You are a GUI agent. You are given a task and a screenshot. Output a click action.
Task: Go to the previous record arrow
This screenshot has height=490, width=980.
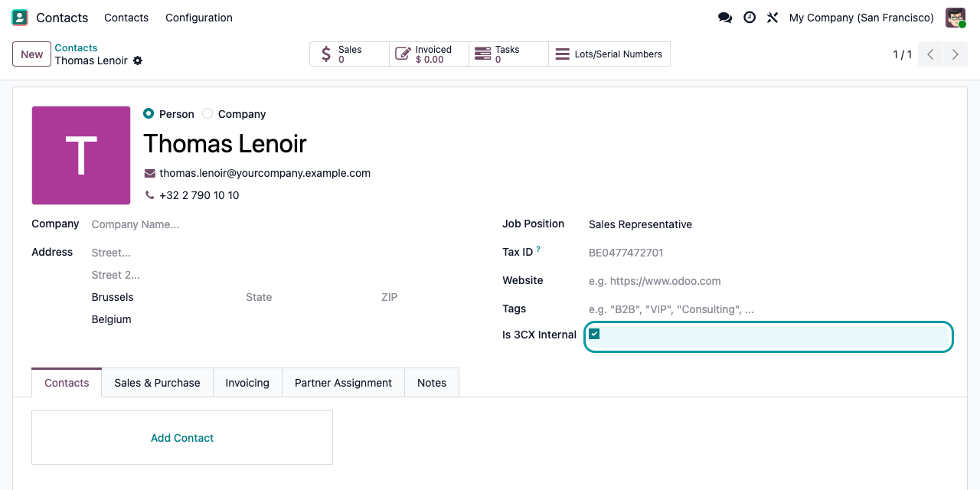[x=930, y=54]
